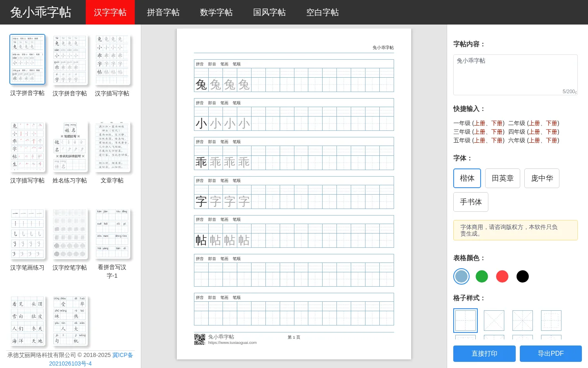Switch to the 空白字帖 tab
The height and width of the screenshot is (368, 588).
(323, 12)
